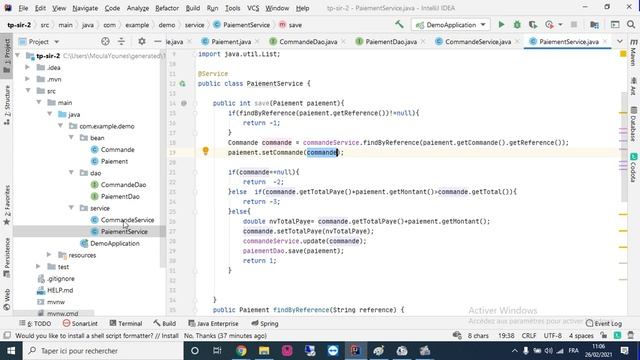Click the UTF-8 encoding indicator
640x360 pixels.
553,336
